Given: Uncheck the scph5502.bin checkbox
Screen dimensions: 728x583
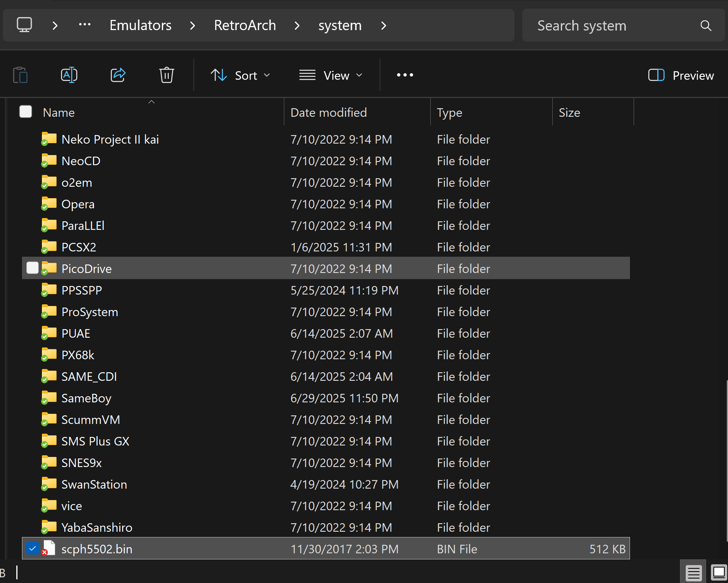Looking at the screenshot, I should (32, 548).
